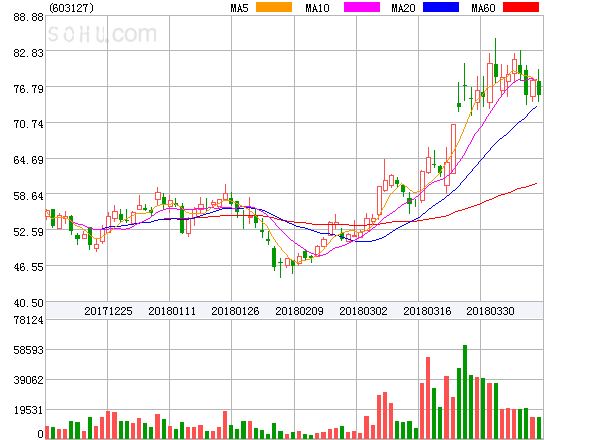
Task: Click the blue MA20 legend swatch
Action: [441, 7]
